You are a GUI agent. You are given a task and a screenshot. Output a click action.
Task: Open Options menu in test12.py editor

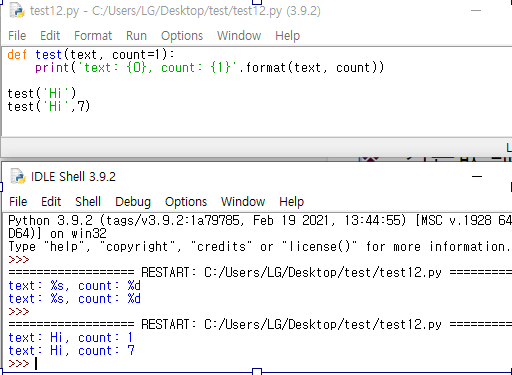(x=182, y=36)
